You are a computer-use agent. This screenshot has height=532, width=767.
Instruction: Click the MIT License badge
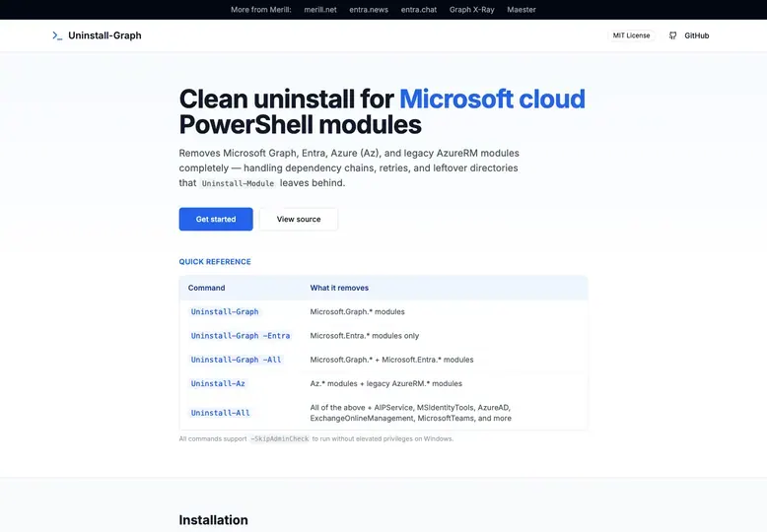point(632,35)
